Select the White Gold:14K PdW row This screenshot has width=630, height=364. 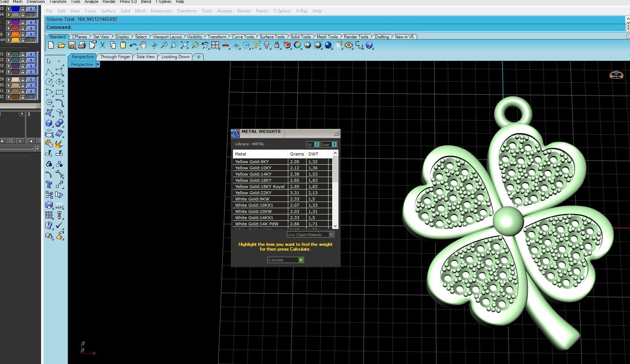282,224
